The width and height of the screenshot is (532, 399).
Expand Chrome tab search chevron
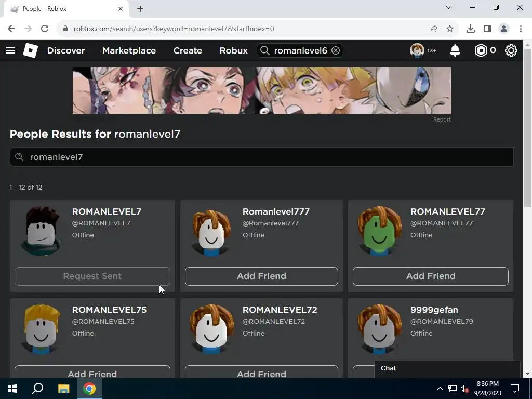tap(448, 7)
